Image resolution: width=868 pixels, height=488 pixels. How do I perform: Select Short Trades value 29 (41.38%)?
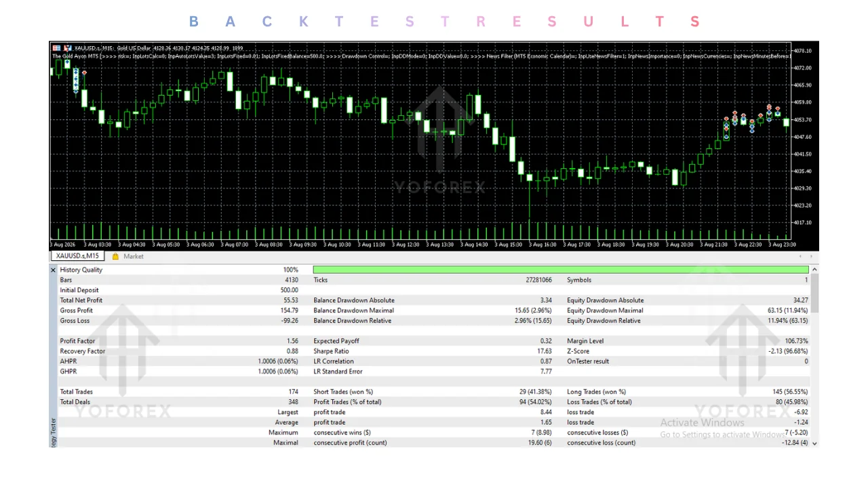click(x=534, y=392)
